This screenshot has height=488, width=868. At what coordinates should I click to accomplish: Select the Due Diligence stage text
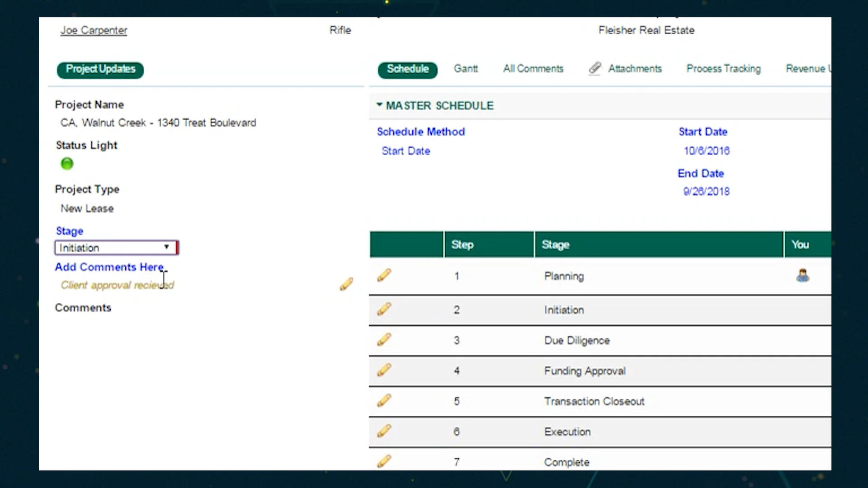pos(577,340)
